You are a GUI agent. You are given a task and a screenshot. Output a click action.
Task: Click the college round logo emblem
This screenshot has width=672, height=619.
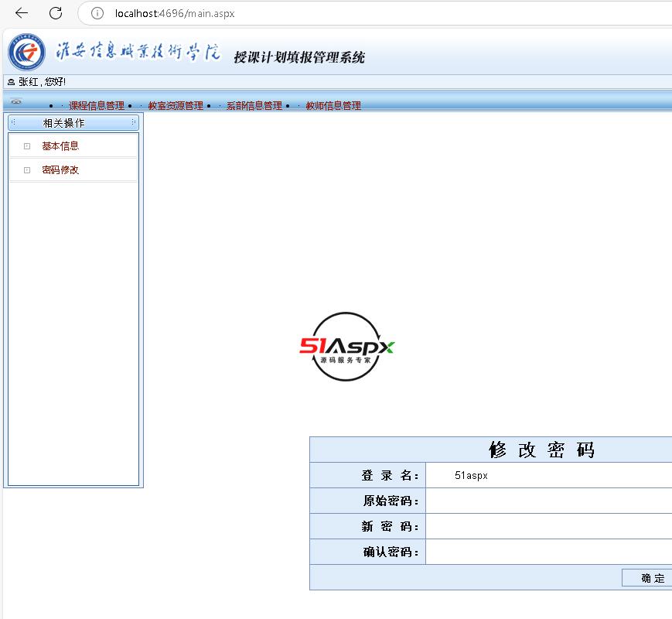[26, 53]
